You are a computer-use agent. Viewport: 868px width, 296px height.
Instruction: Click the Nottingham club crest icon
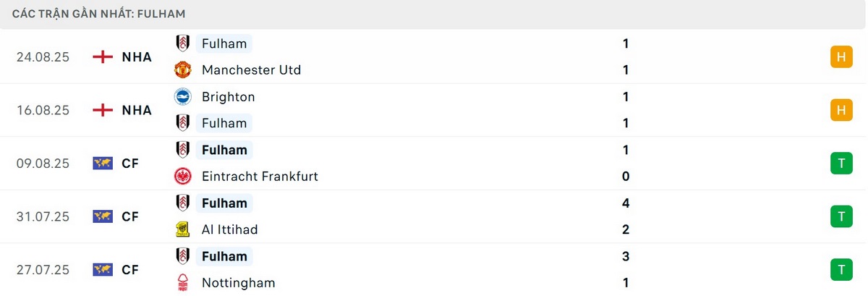point(183,283)
